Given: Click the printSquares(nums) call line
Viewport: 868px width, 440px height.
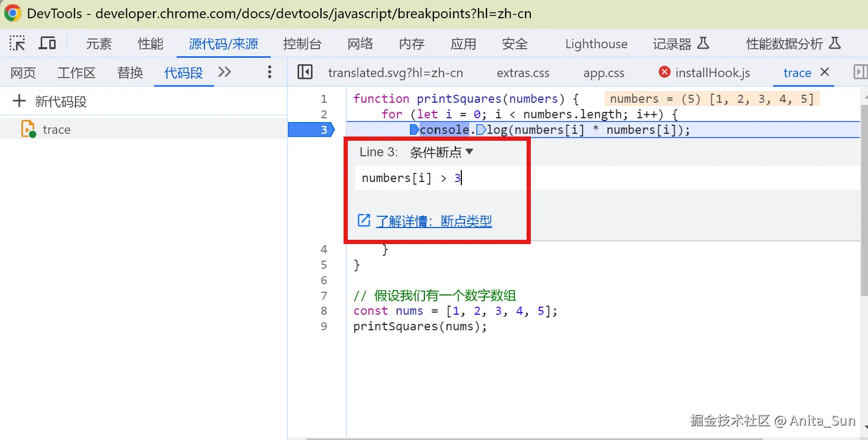Looking at the screenshot, I should click(420, 327).
